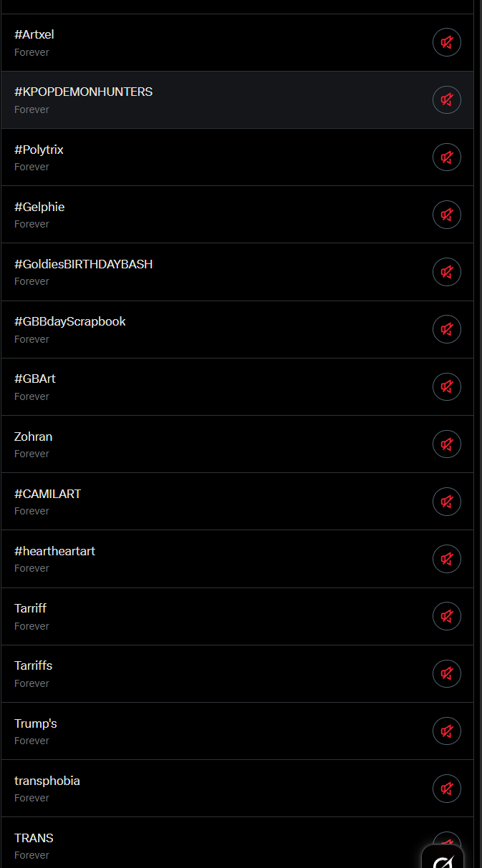The image size is (482, 868).
Task: Unmute the #GBArt hashtag
Action: 446,386
